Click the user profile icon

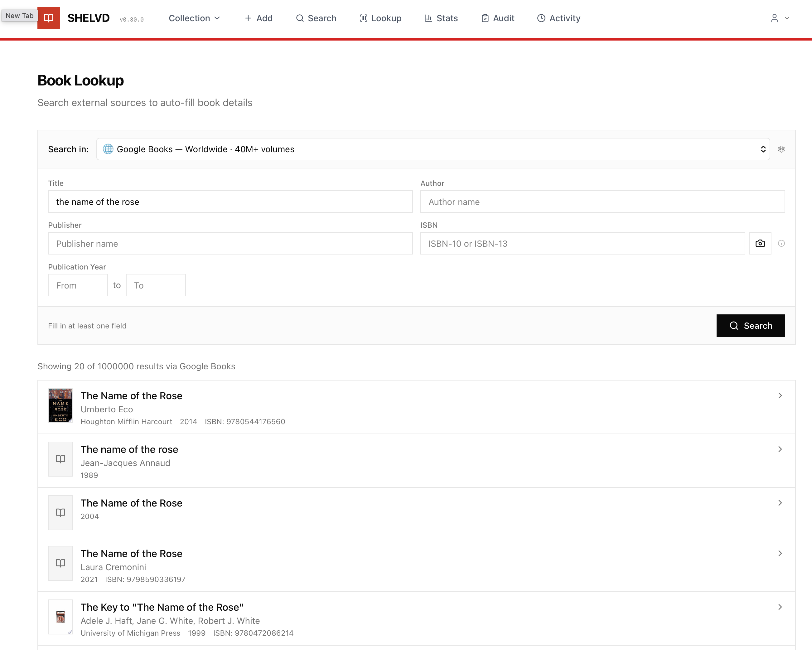click(x=774, y=18)
